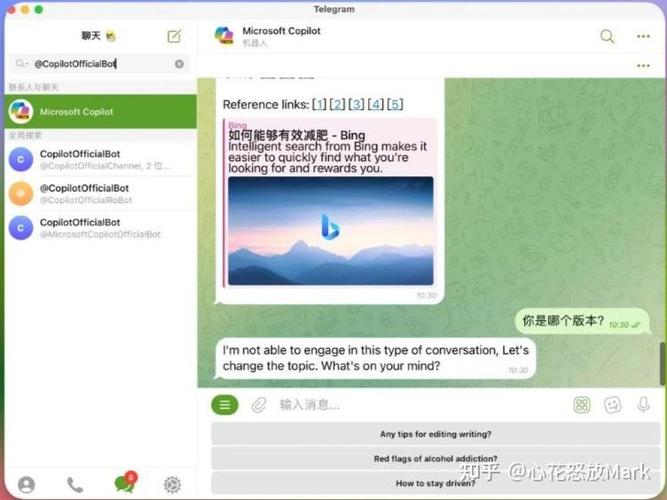
Task: Open reference link [1]
Action: click(319, 104)
